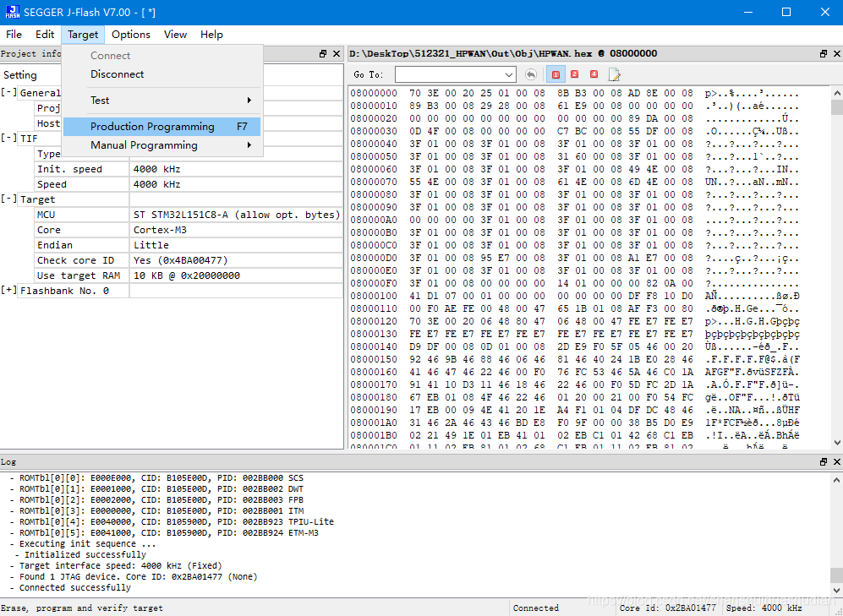
Task: Select the Check core ID row label
Action: 81,260
